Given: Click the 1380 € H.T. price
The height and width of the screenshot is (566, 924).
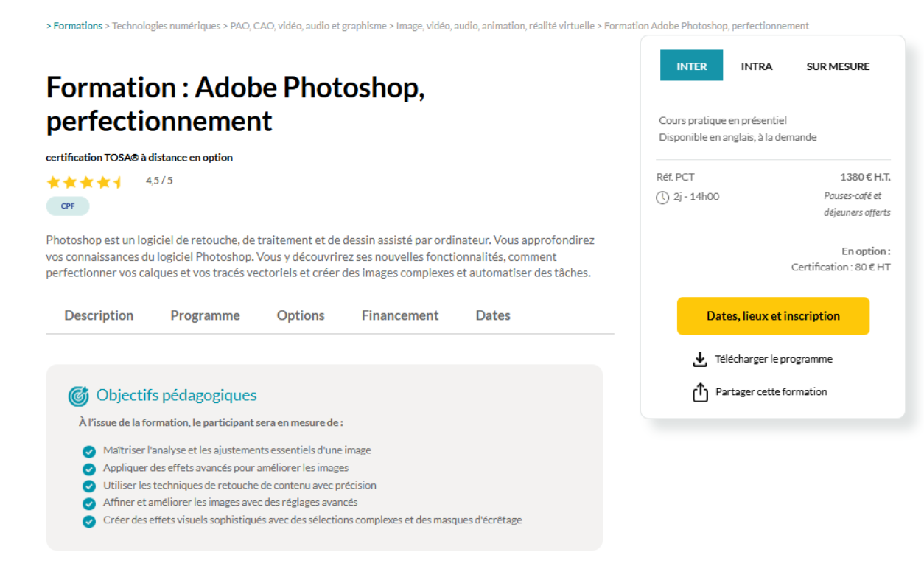Looking at the screenshot, I should tap(865, 177).
